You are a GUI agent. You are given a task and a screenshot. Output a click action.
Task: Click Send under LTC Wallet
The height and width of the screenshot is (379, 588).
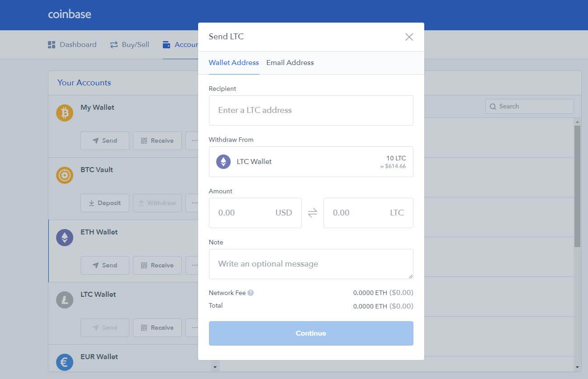pyautogui.click(x=105, y=328)
